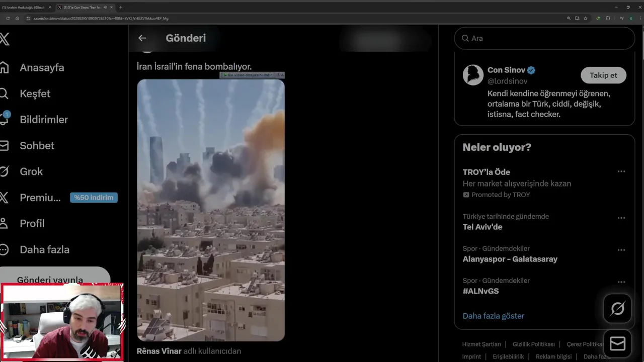Click Daha fazla göster link
Viewport: 644px width, 362px height.
(493, 316)
